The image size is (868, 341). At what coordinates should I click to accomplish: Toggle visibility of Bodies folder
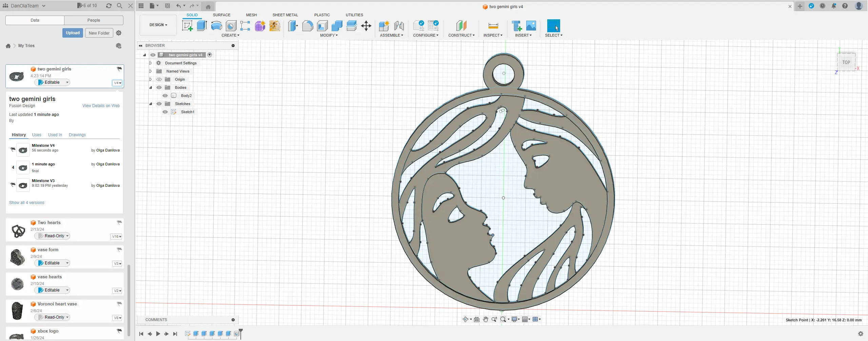[159, 87]
